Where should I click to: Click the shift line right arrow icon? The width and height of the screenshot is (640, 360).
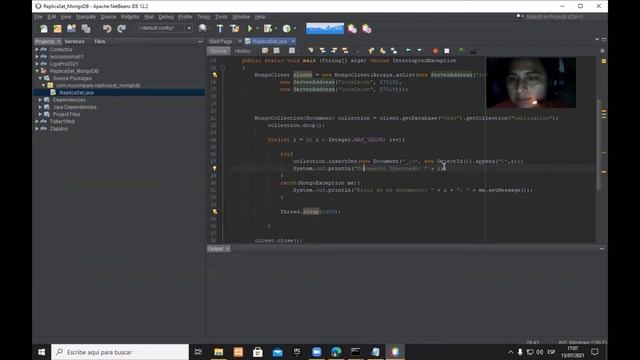pos(420,51)
